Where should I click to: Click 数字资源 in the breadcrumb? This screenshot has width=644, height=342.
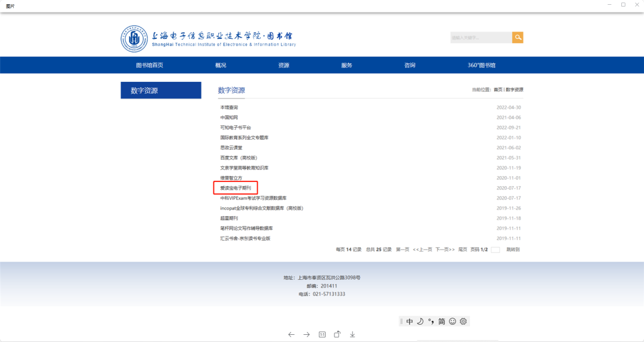514,90
